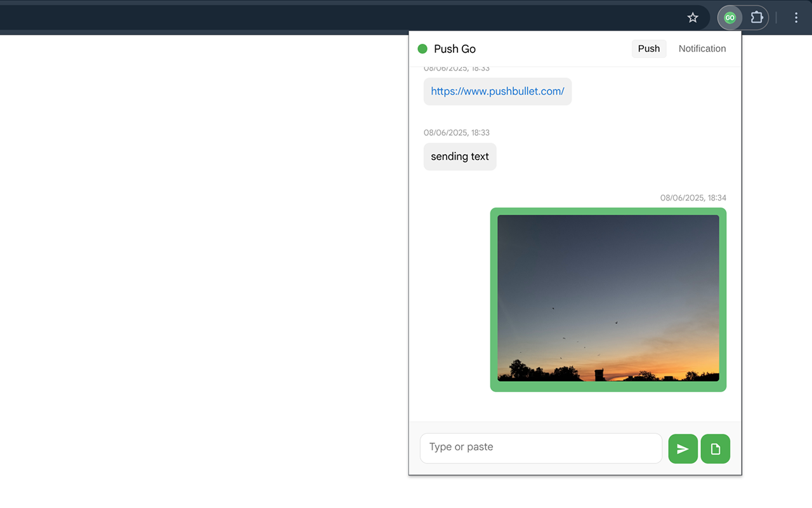The image size is (812, 508).
Task: Open the file attachment picker icon
Action: (715, 448)
